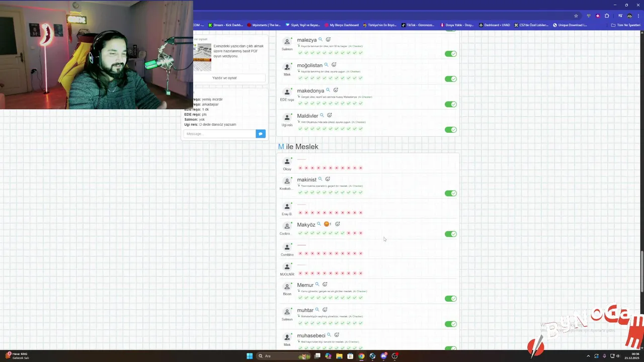Open Discord from the taskbar
644x362 pixels.
click(383, 356)
